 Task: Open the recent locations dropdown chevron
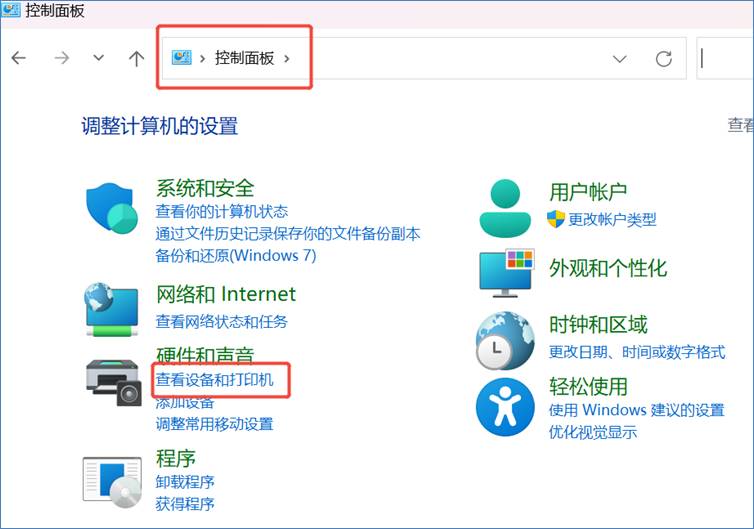99,58
